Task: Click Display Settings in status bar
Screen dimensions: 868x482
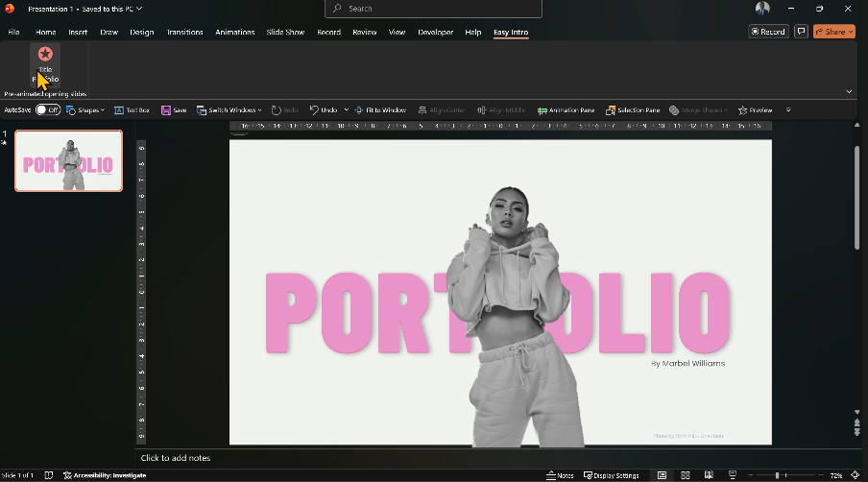Action: point(610,475)
